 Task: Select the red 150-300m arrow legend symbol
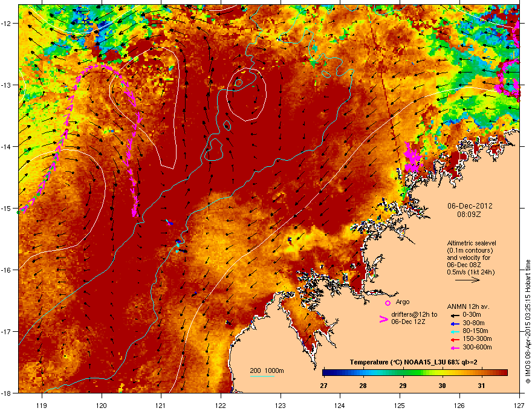(455, 339)
